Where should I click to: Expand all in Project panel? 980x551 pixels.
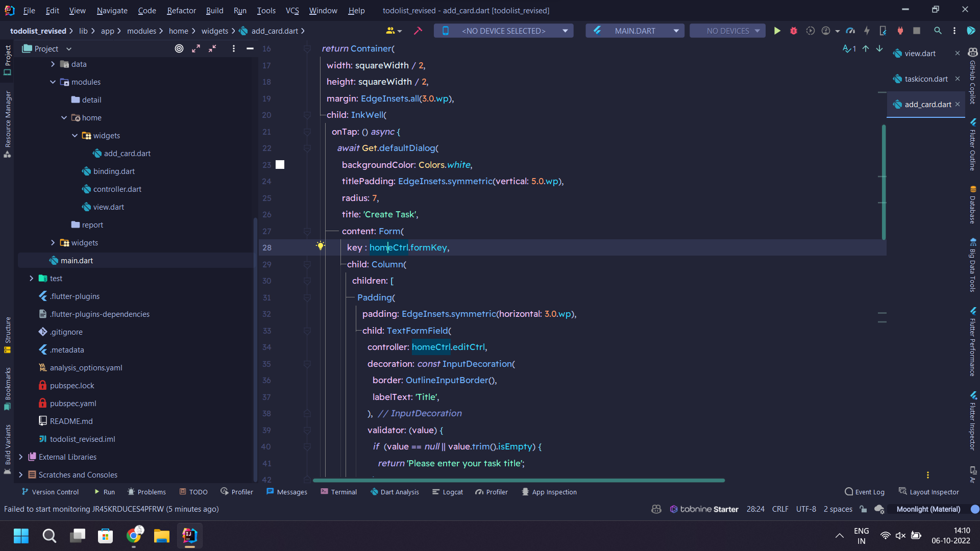196,48
